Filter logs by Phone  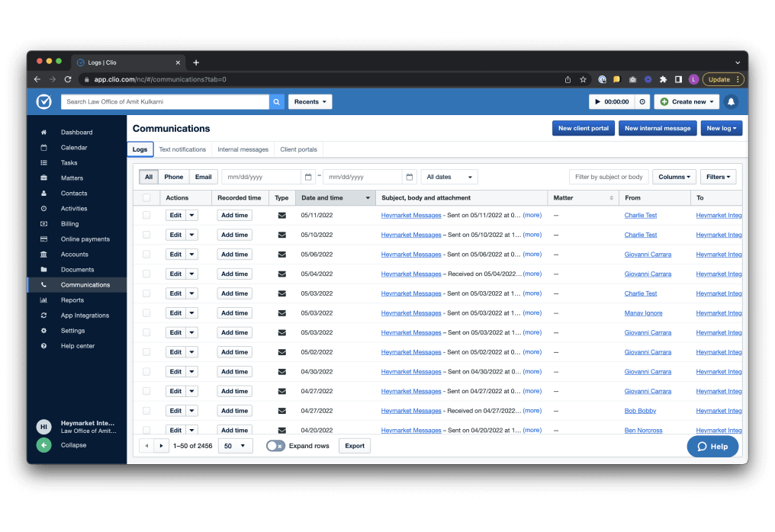click(x=173, y=177)
